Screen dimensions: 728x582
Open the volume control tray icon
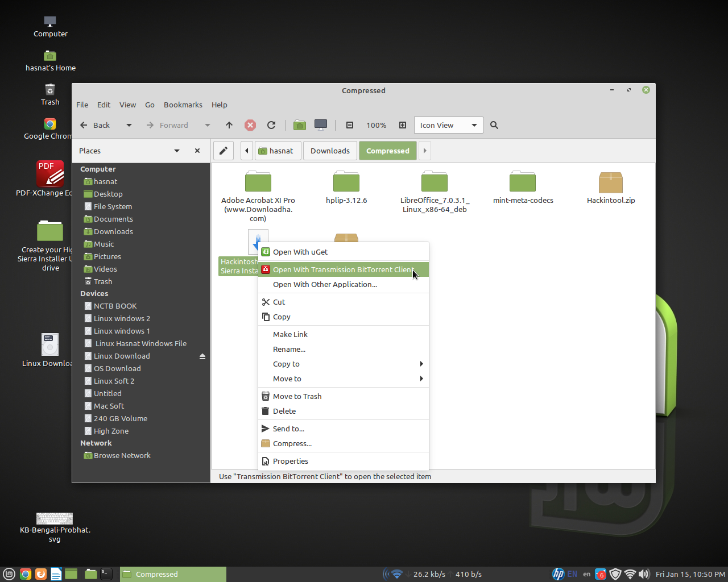click(644, 574)
